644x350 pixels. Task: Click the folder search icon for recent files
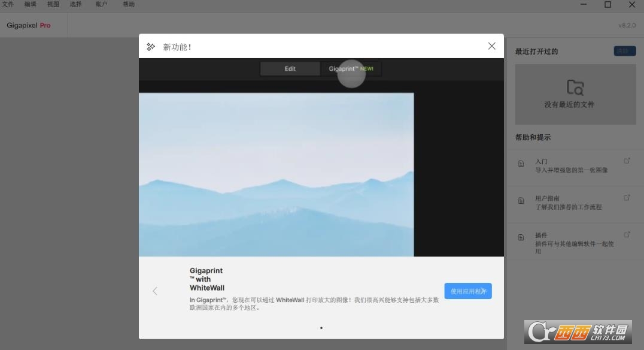click(575, 87)
